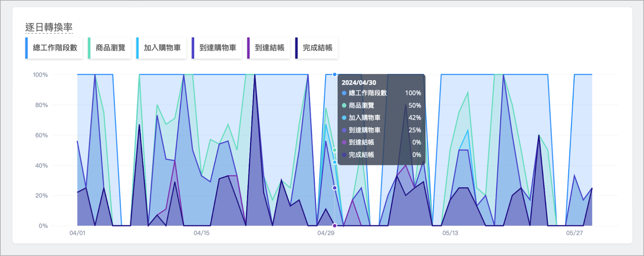Click the purple 0% data point marker
The width and height of the screenshot is (644, 256).
click(334, 225)
